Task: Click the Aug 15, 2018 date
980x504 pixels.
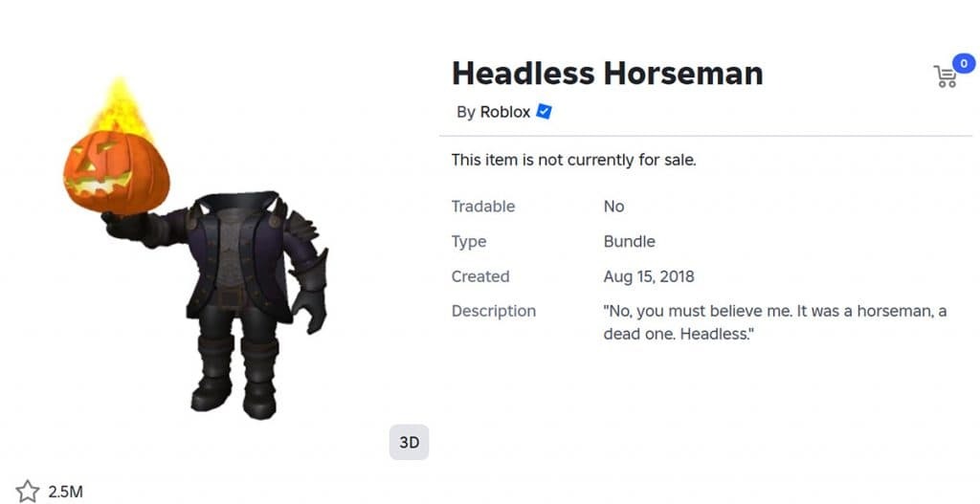Action: pyautogui.click(x=649, y=276)
